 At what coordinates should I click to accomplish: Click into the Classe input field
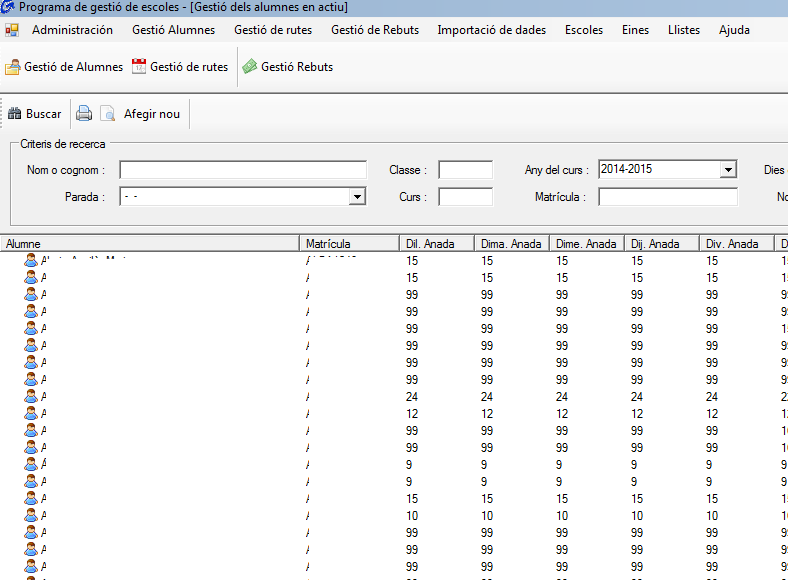[465, 170]
